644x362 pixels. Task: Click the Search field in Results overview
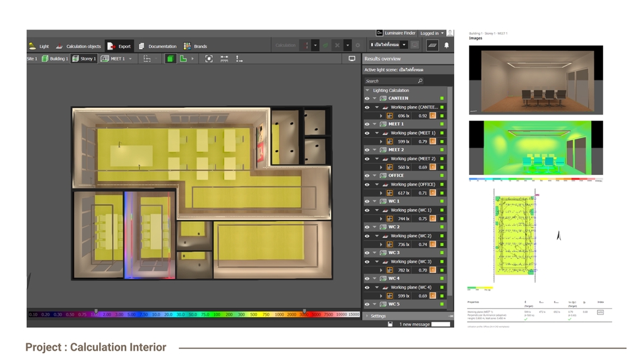(394, 81)
